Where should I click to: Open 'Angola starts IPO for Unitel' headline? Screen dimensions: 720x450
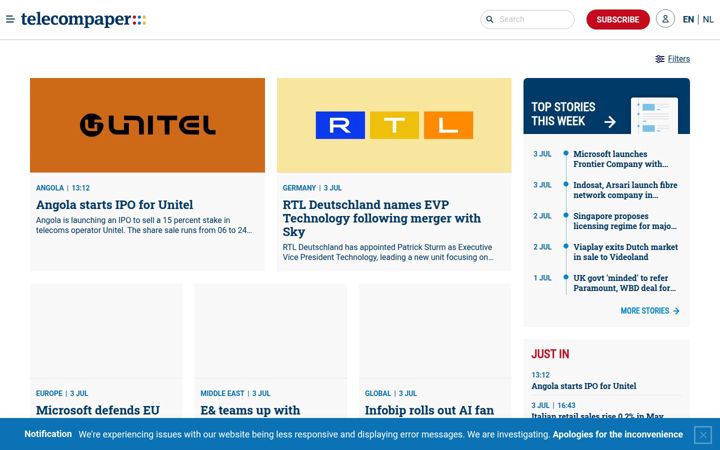[114, 205]
